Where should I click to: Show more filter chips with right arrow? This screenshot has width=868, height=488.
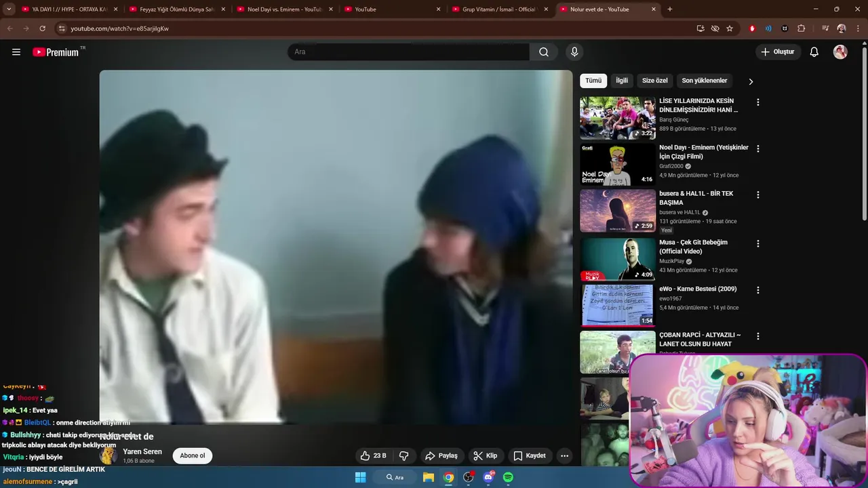(x=751, y=81)
